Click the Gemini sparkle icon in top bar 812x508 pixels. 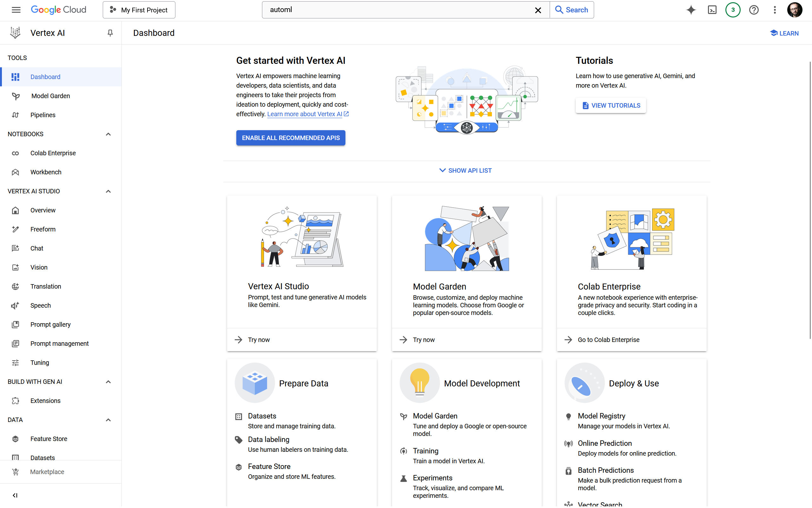691,10
